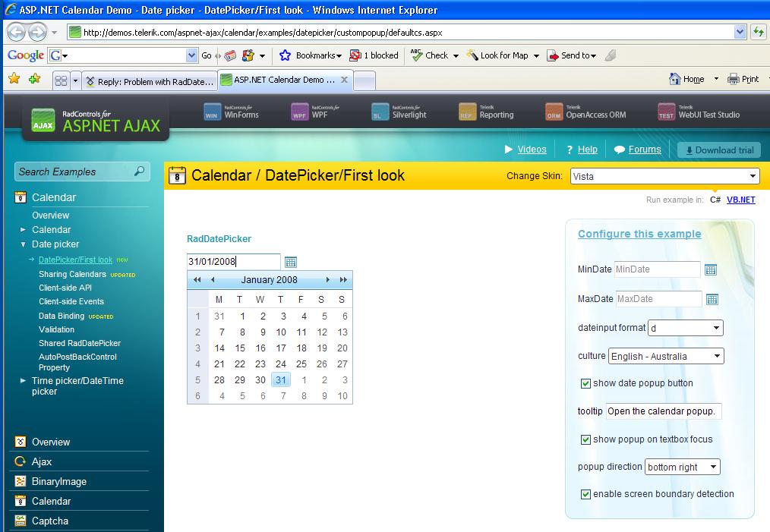This screenshot has height=532, width=770.
Task: Click the spell Check icon
Action: (416, 55)
